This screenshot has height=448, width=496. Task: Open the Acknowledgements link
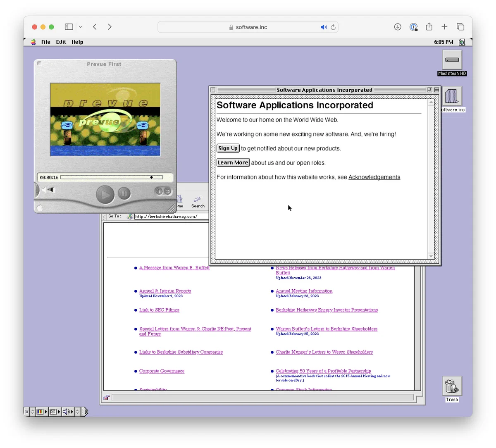click(x=374, y=177)
